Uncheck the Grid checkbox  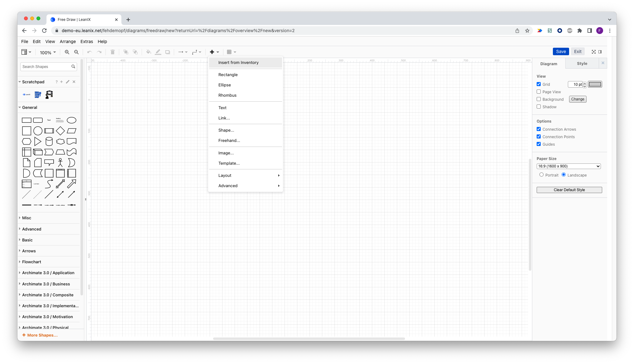click(x=539, y=84)
